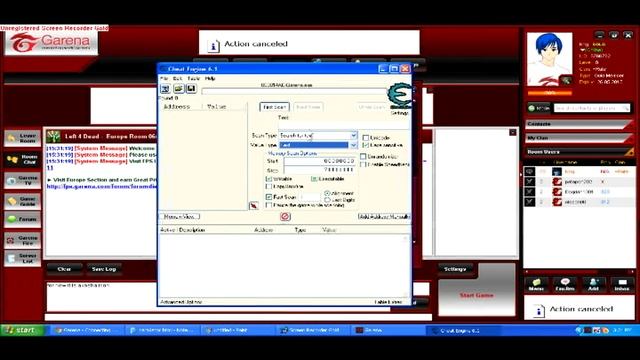Click the Add buddy icon
The width and height of the screenshot is (640, 360).
click(593, 284)
